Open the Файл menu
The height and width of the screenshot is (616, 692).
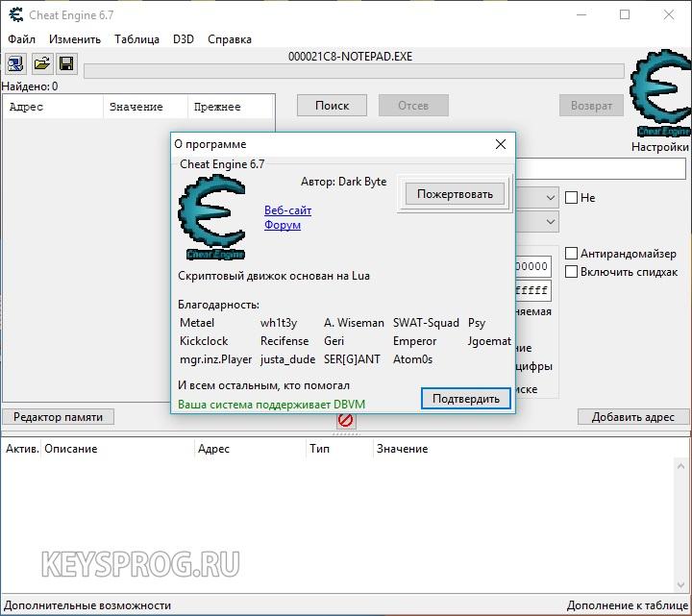click(x=21, y=39)
